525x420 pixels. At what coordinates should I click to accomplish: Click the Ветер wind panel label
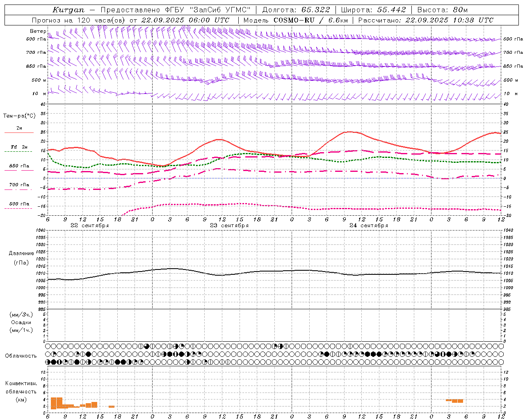(x=38, y=31)
